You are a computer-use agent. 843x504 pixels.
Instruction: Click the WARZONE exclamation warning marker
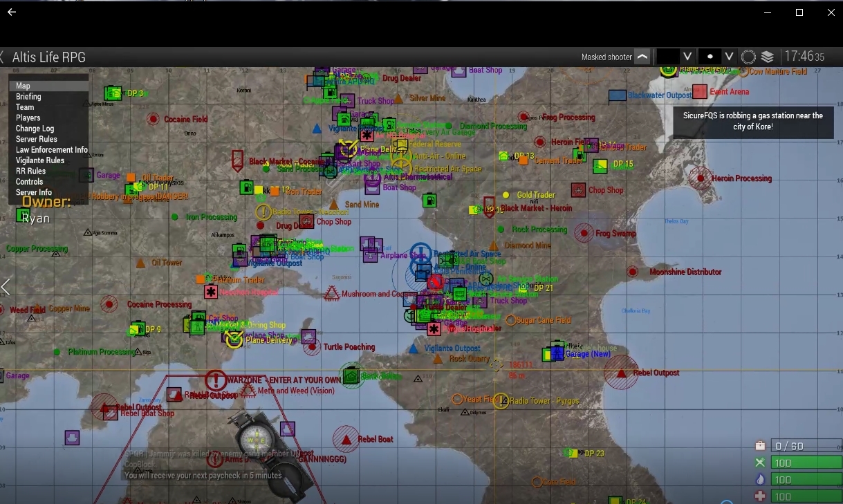(x=216, y=380)
